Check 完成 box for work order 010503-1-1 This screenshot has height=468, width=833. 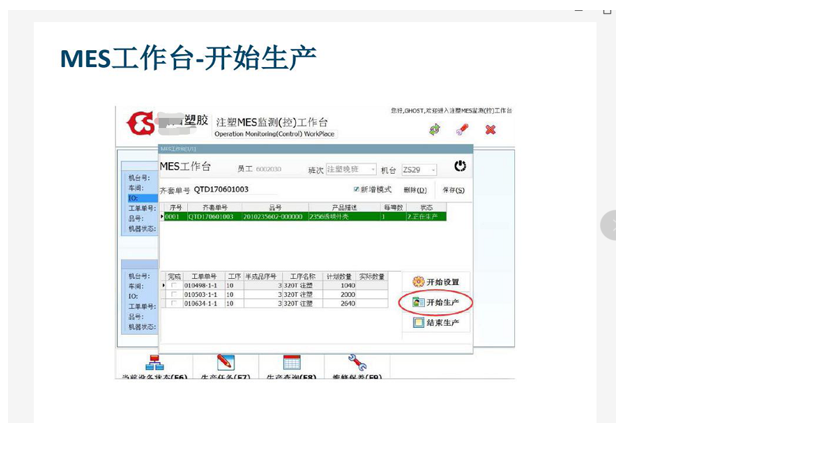pos(174,295)
